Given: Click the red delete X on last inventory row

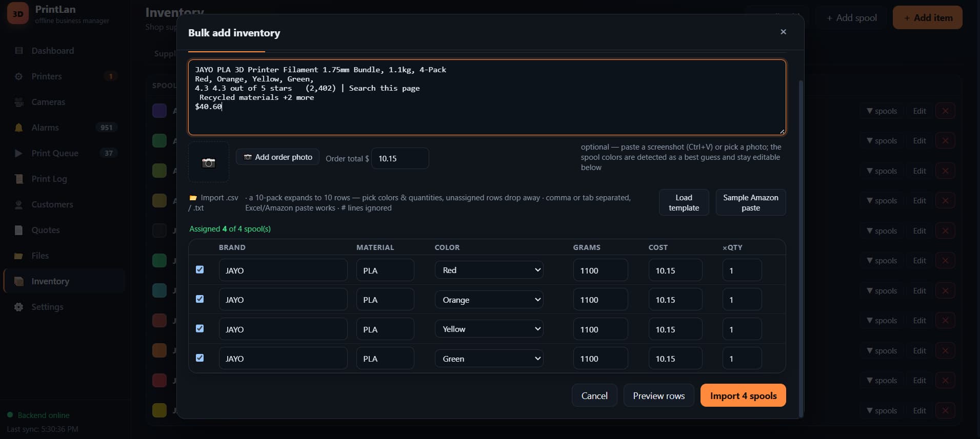Looking at the screenshot, I should click(x=945, y=411).
